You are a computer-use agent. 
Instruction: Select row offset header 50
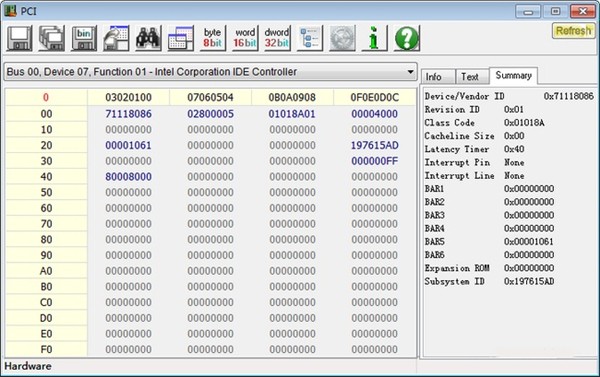tap(46, 192)
